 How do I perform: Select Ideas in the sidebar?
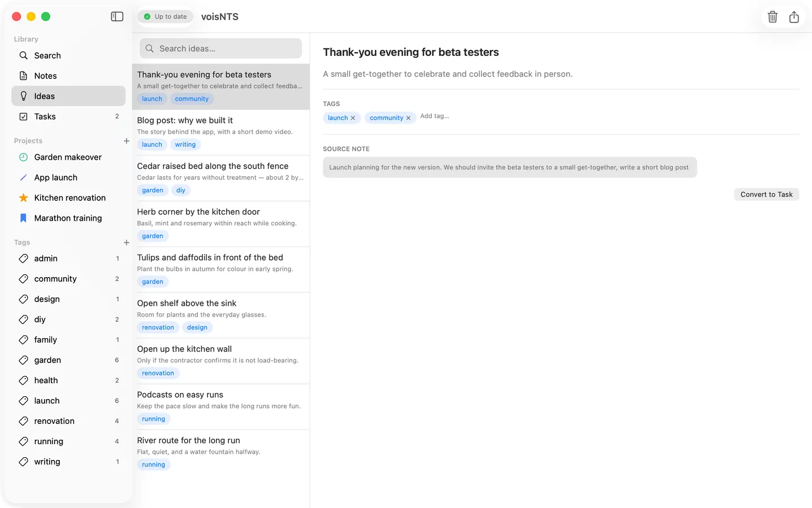click(x=68, y=96)
